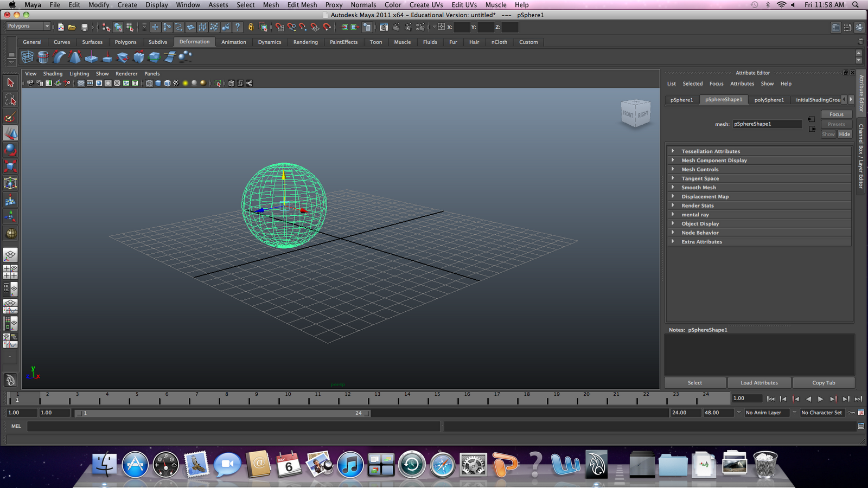Screen dimensions: 868x488
Task: Open the viewport Shading menu
Action: [53, 74]
